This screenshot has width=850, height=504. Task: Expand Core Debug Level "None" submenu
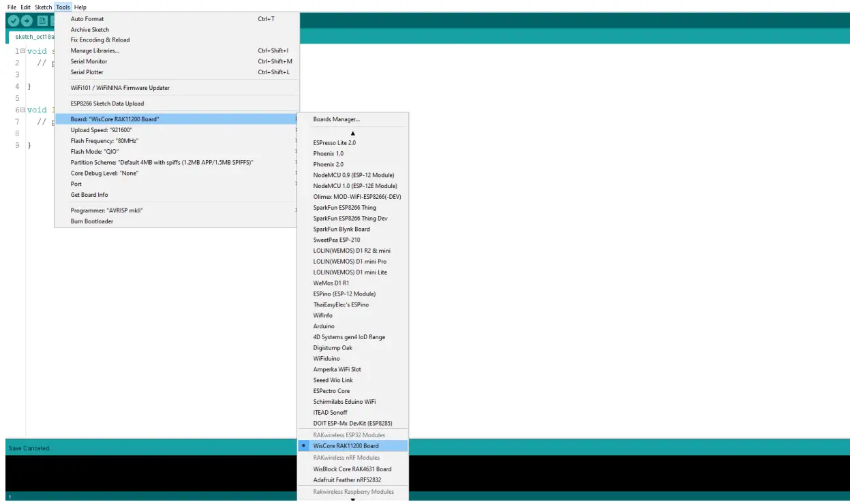click(177, 173)
